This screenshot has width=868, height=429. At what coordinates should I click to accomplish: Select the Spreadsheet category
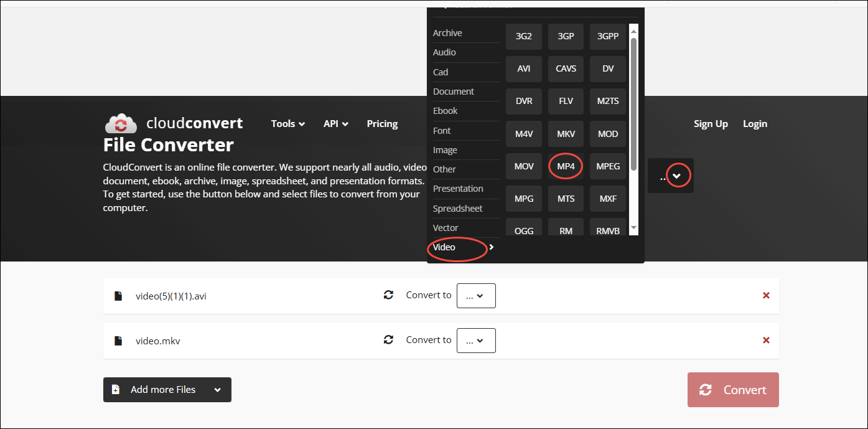click(466, 209)
